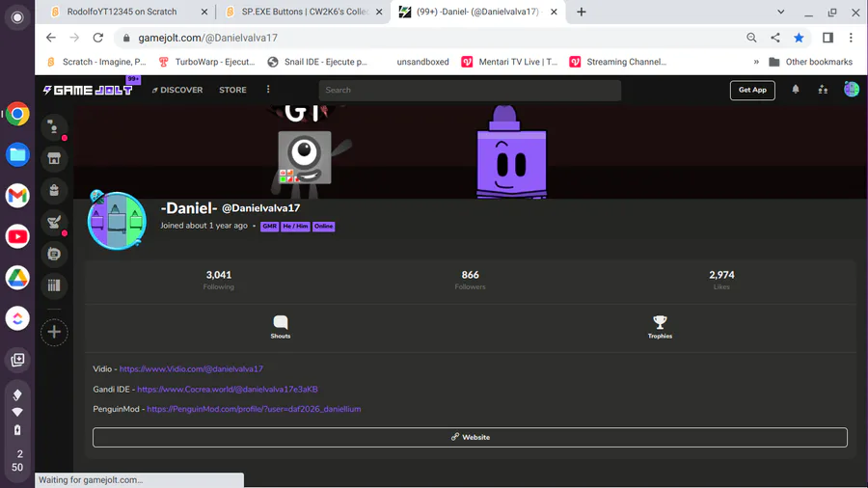Click the Website button

470,437
